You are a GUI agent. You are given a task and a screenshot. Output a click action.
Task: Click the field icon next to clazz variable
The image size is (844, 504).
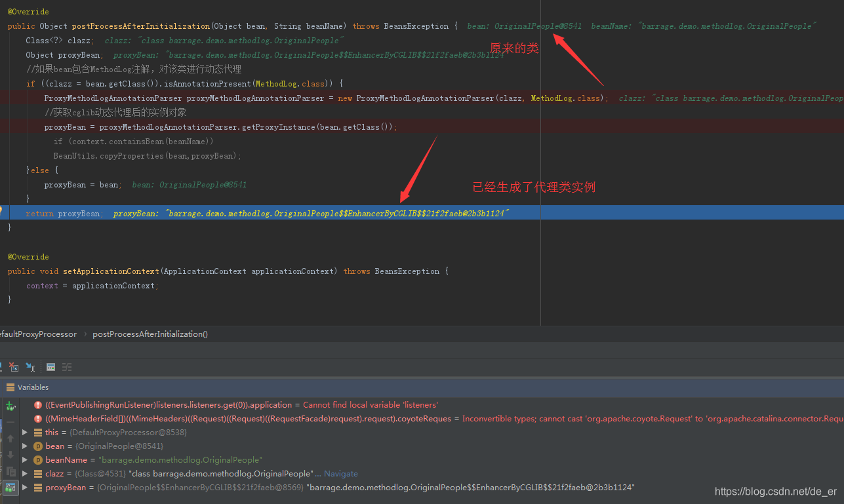(38, 473)
